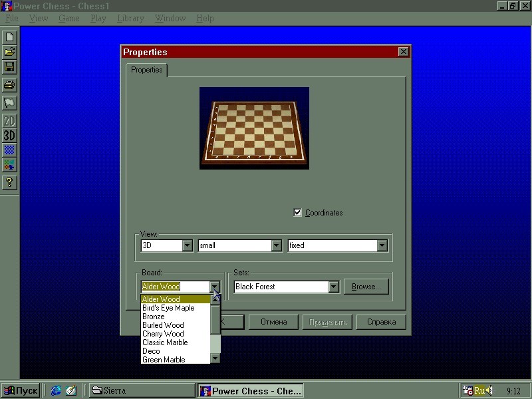Click the New game toolbar icon
Screen dimensions: 532x399
[x=9, y=37]
